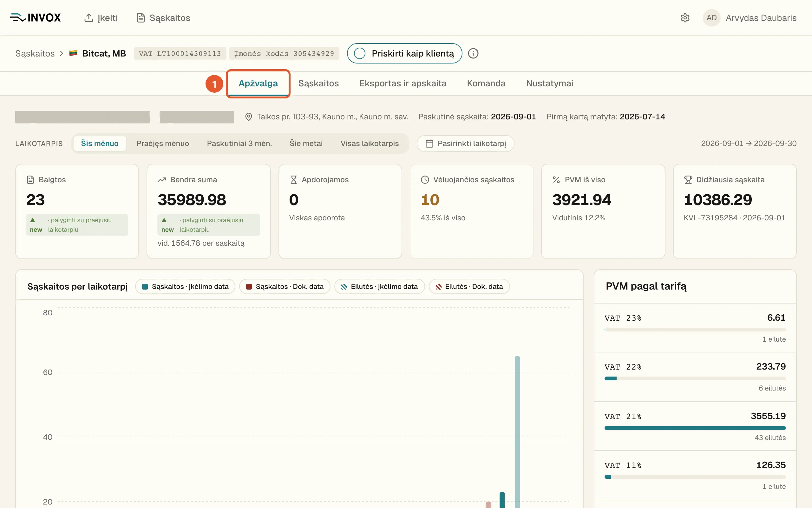Click the AD user avatar
This screenshot has width=812, height=508.
tap(711, 18)
